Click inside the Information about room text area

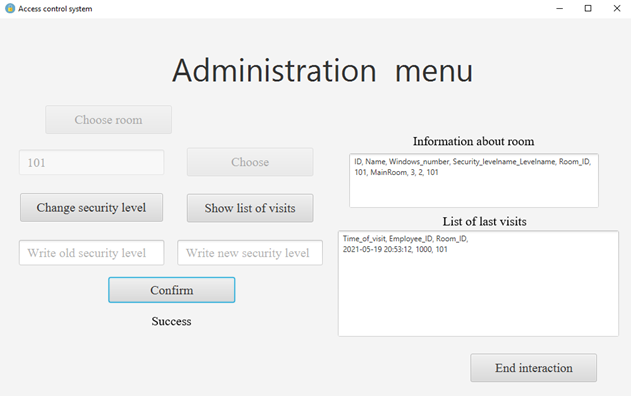coord(474,180)
